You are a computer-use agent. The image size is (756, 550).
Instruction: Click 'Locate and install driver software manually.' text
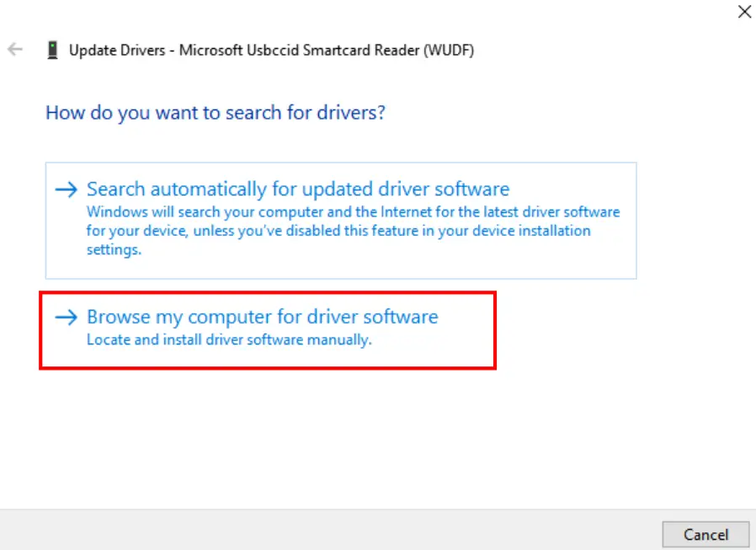229,339
